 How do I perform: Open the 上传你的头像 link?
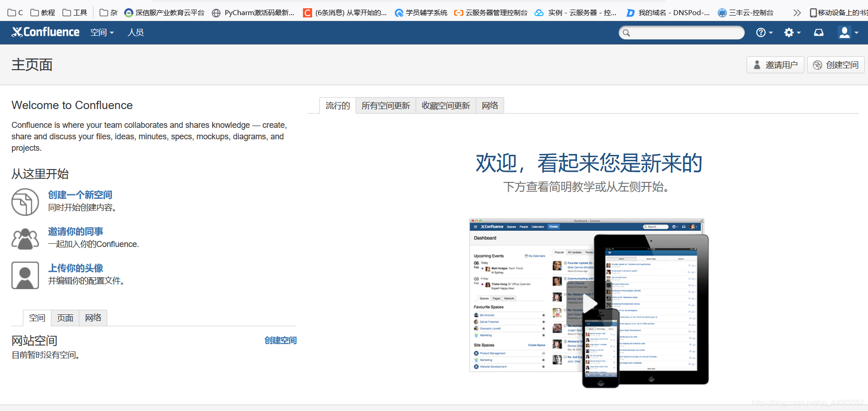point(76,268)
